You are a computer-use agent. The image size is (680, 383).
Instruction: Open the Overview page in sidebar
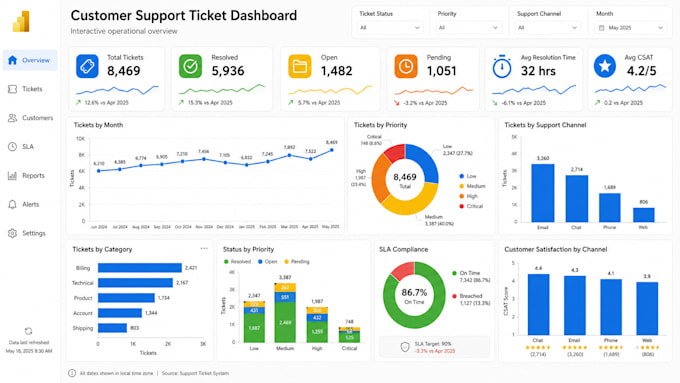coord(30,60)
